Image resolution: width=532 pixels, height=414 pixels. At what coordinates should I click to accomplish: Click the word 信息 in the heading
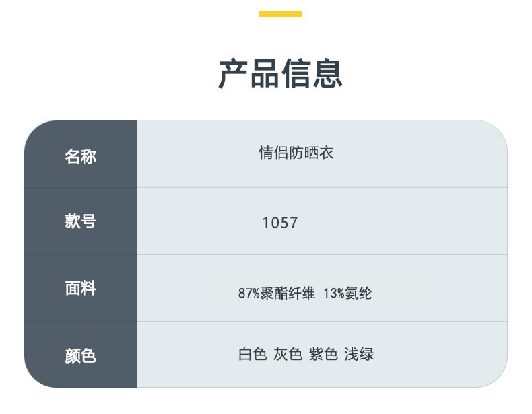(312, 73)
